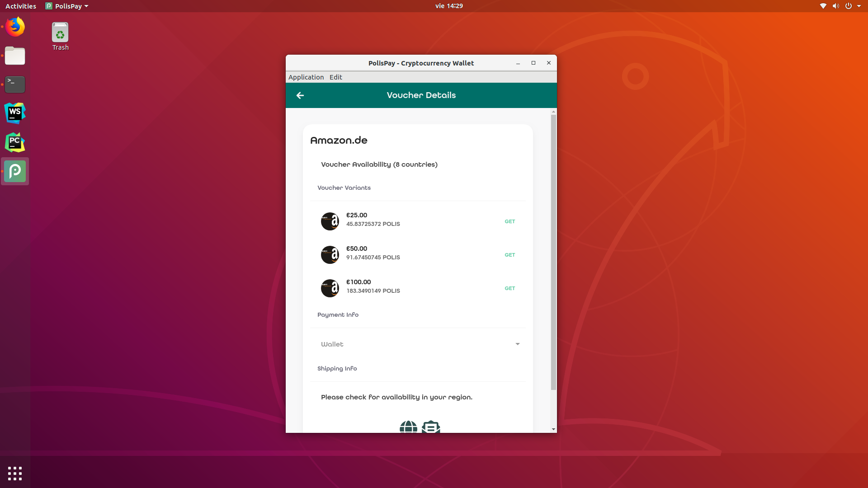The image size is (868, 488).
Task: Open Activities in the top-left corner
Action: (x=20, y=6)
